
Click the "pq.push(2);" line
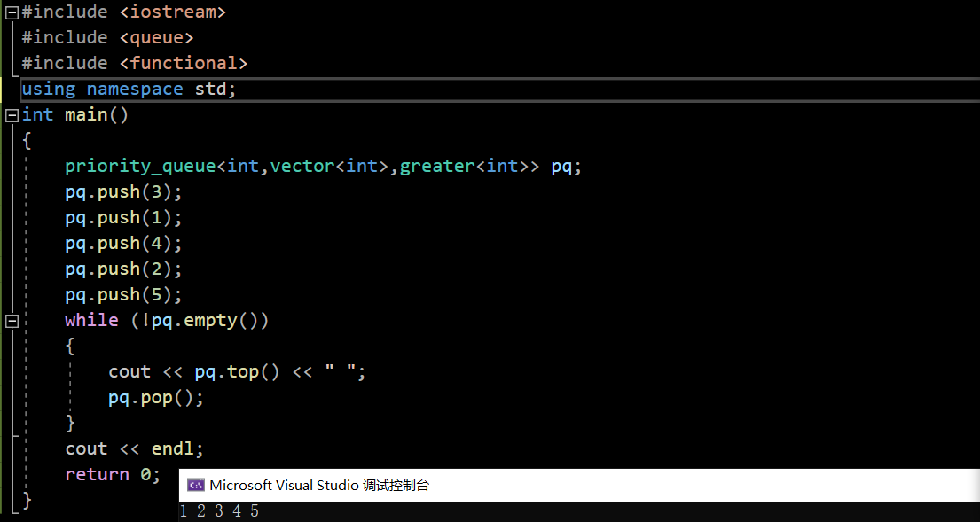coord(124,269)
